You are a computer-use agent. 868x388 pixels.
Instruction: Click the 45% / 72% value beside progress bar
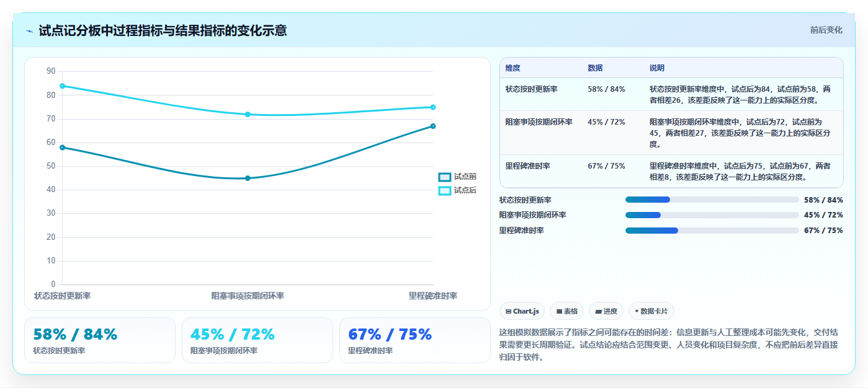(823, 215)
